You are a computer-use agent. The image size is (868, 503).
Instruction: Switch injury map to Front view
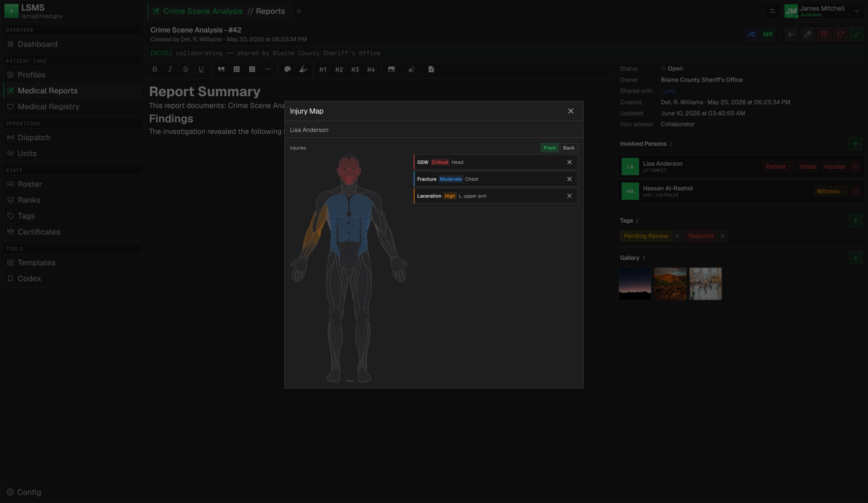tap(549, 148)
